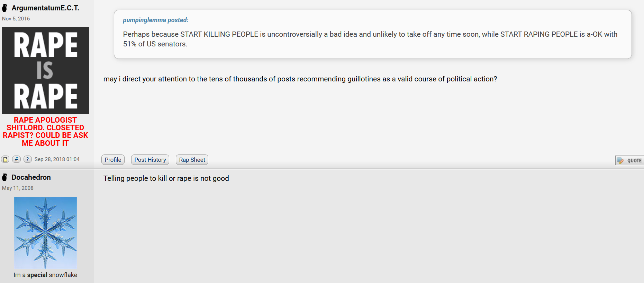The image size is (644, 283).
Task: Click the grenade icon beside ArgumentatumE.C.T.
Action: 5,8
